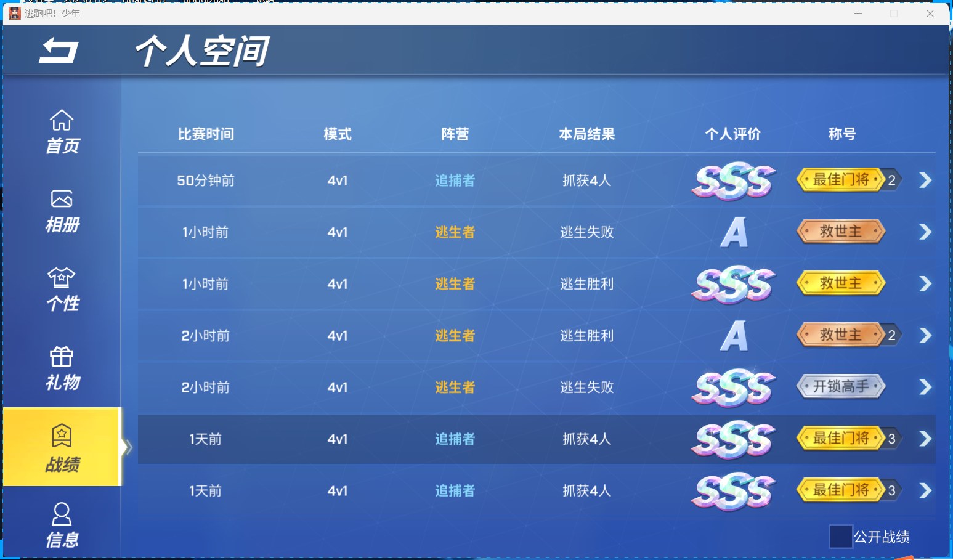Toggle the 公开战绩 checkbox
The height and width of the screenshot is (560, 953).
(x=841, y=537)
